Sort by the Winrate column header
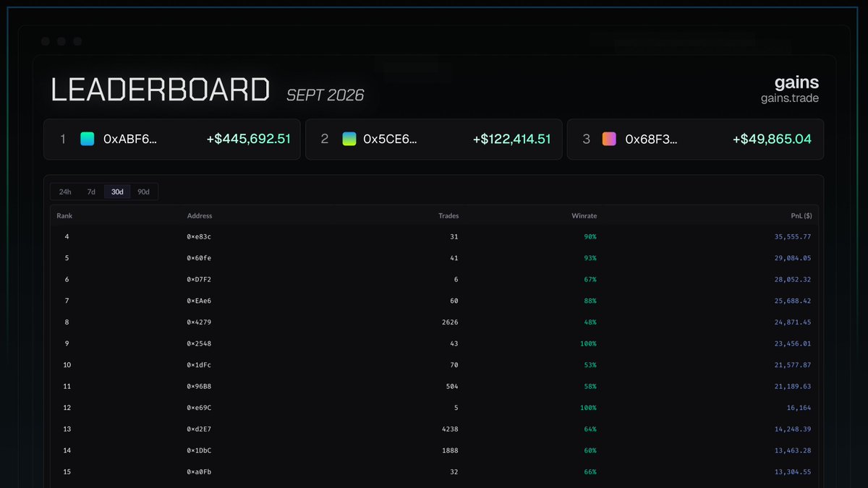 click(584, 215)
